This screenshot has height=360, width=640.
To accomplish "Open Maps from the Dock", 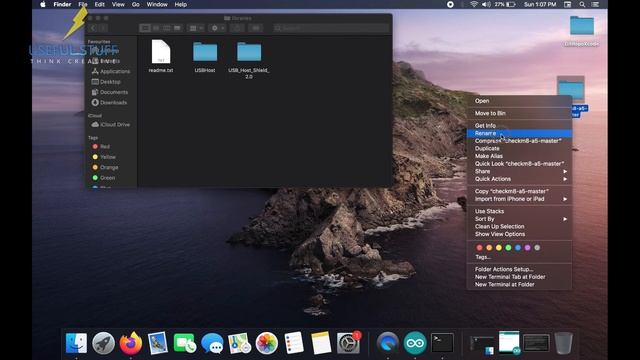I will [x=239, y=343].
